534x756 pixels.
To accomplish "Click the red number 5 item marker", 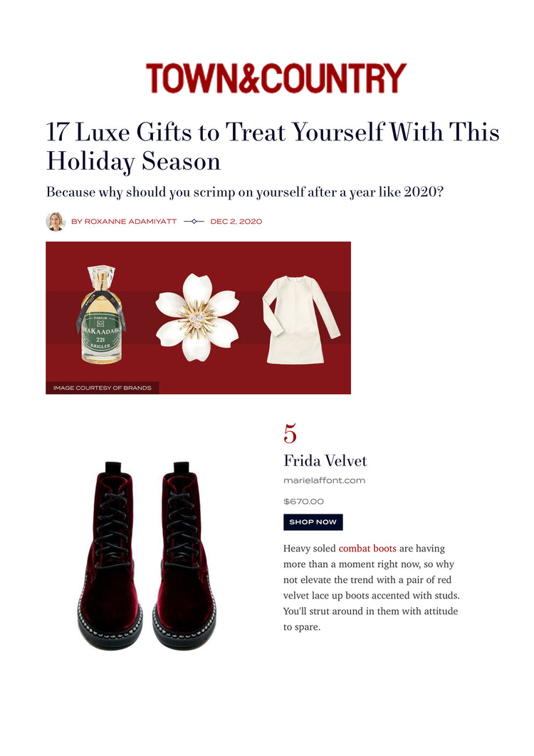I will coord(290,433).
